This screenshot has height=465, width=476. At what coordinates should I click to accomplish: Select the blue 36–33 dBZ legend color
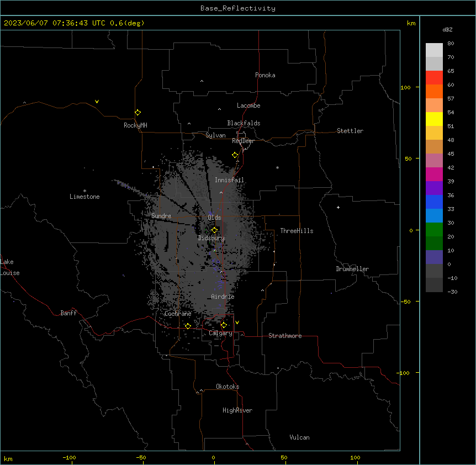[x=434, y=202]
